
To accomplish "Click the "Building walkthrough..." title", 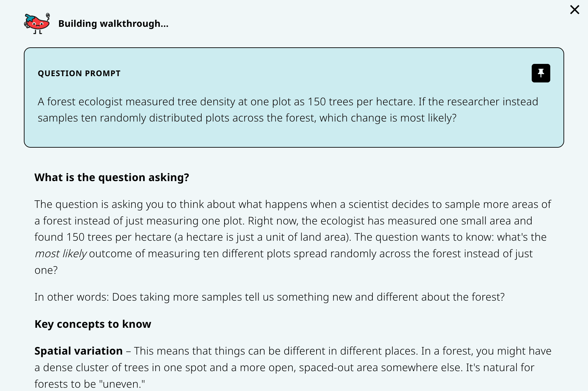I will click(x=113, y=24).
